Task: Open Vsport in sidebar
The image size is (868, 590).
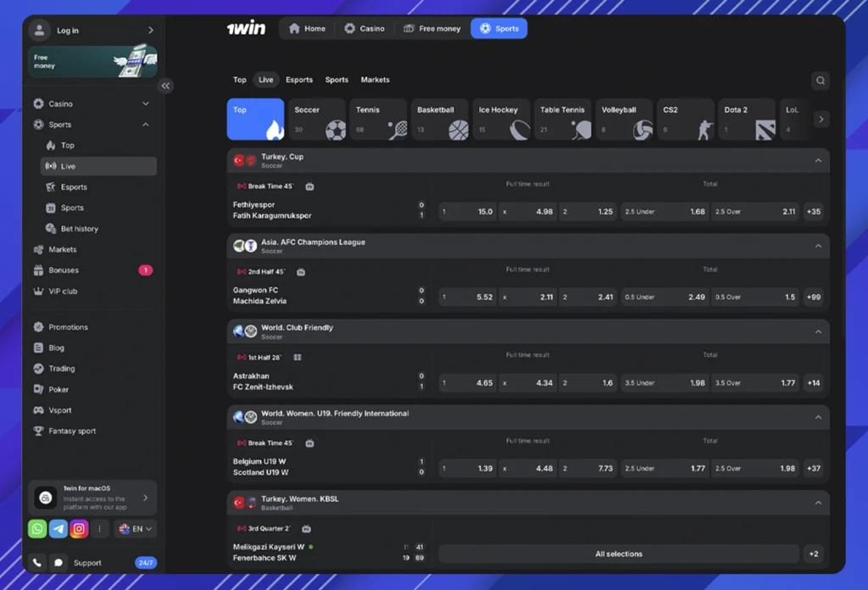Action: coord(92,410)
